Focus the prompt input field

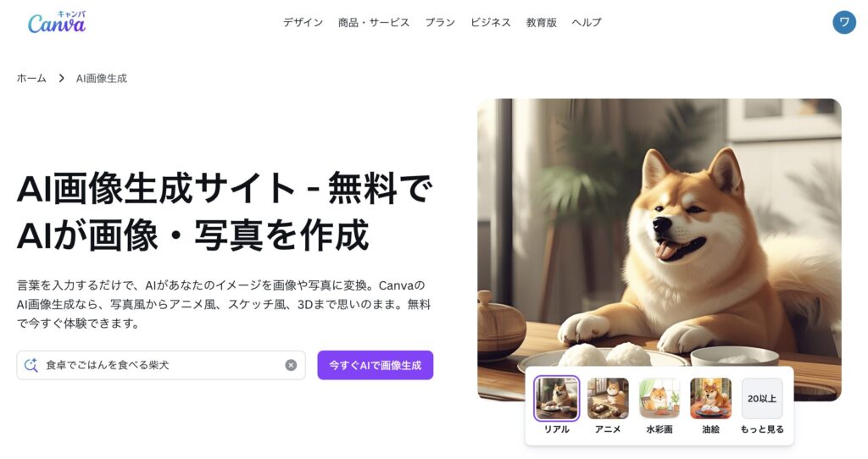click(x=161, y=365)
